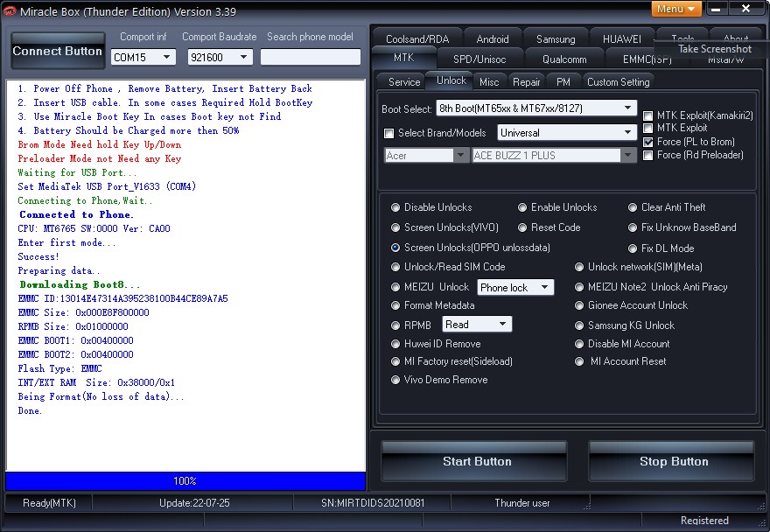Open the Comport Baudrate 921600 dropdown
The width and height of the screenshot is (770, 532).
[220, 57]
